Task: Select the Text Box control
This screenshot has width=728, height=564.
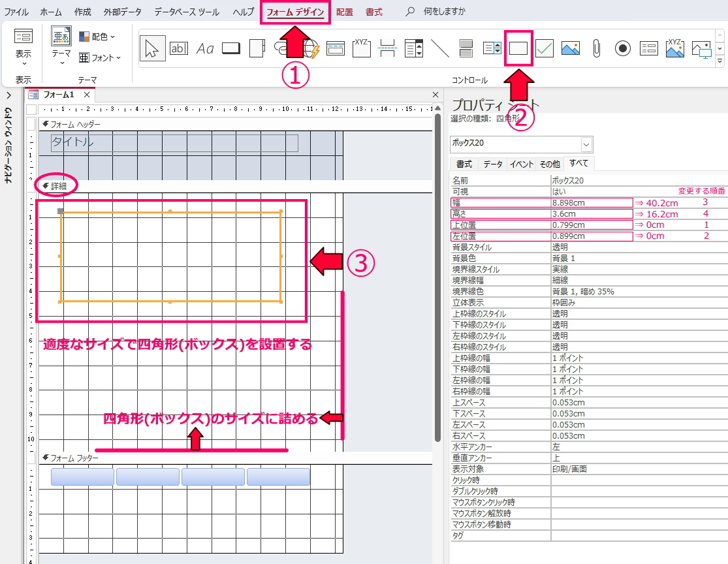Action: point(178,48)
